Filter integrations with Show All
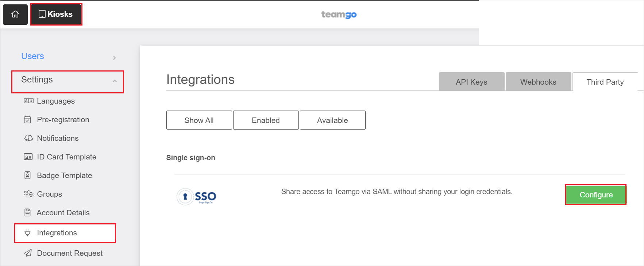This screenshot has width=644, height=266. (x=199, y=120)
